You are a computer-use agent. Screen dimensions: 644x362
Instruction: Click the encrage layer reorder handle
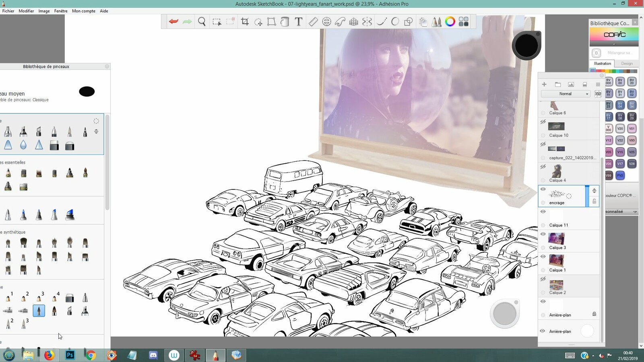[x=594, y=191]
